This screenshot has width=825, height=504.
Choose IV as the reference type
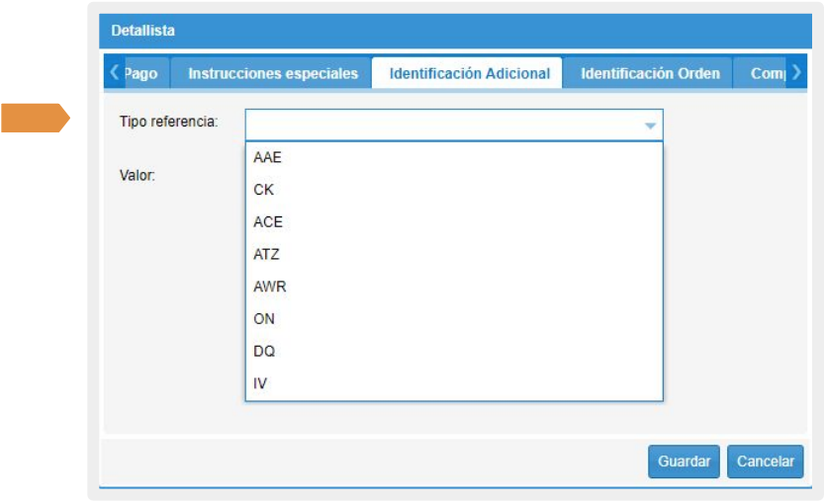pos(260,383)
